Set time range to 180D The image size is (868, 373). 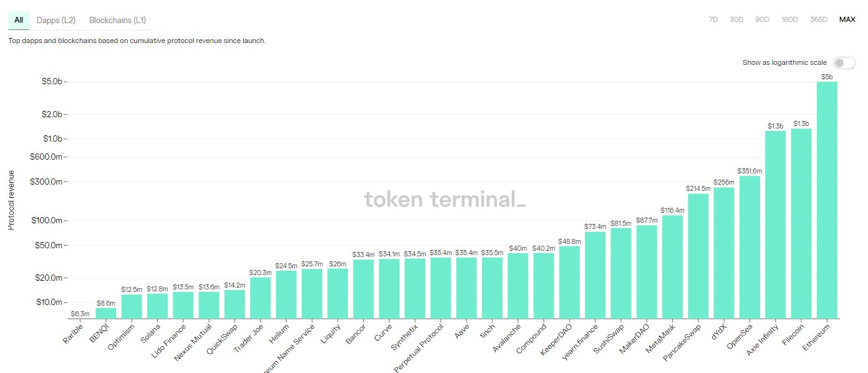pyautogui.click(x=789, y=19)
